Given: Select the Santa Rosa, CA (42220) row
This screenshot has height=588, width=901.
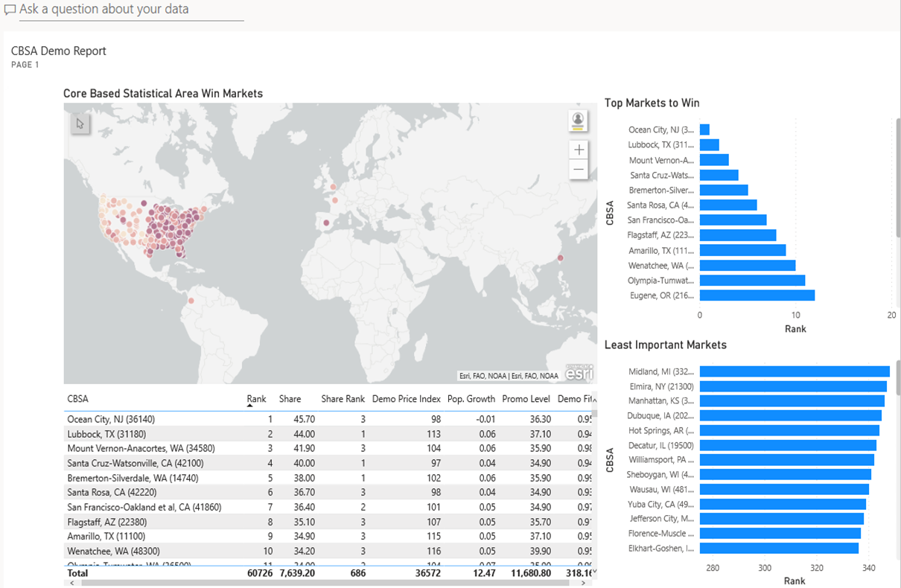Looking at the screenshot, I should pyautogui.click(x=328, y=492).
